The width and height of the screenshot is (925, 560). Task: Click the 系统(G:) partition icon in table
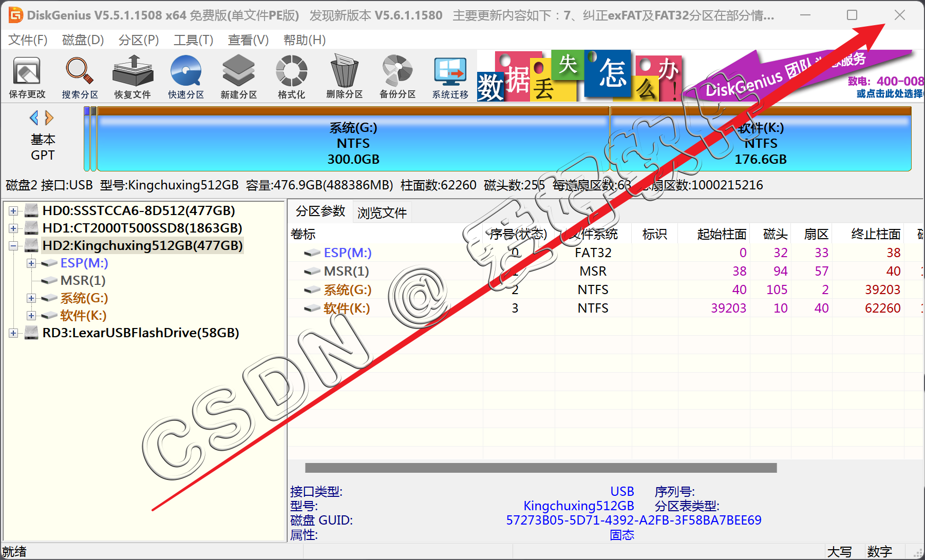click(x=312, y=289)
